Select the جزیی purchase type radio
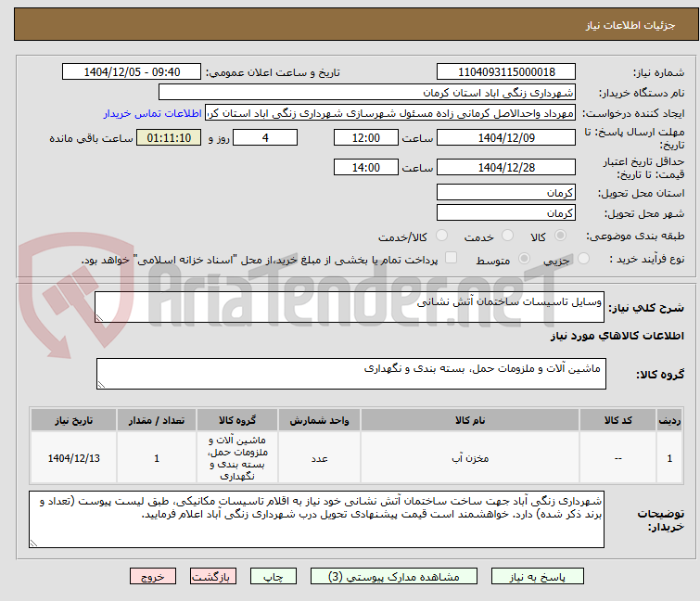 (x=583, y=259)
